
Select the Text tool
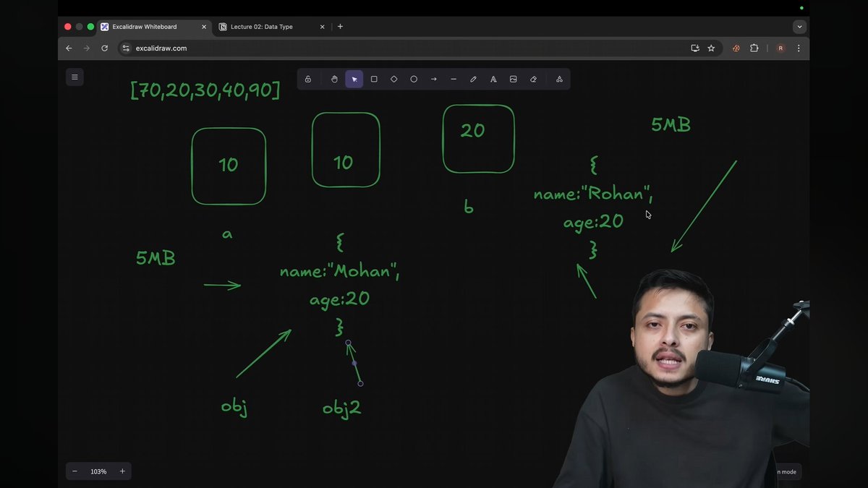click(493, 79)
